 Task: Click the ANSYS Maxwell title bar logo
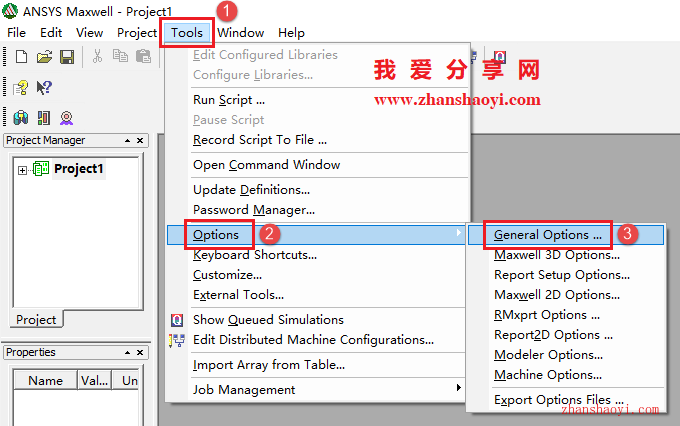pyautogui.click(x=10, y=11)
